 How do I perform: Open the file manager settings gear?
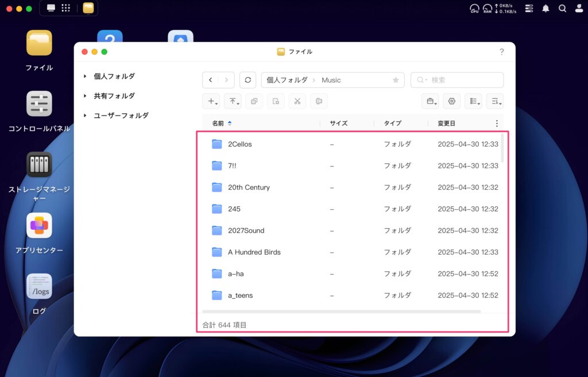point(452,101)
